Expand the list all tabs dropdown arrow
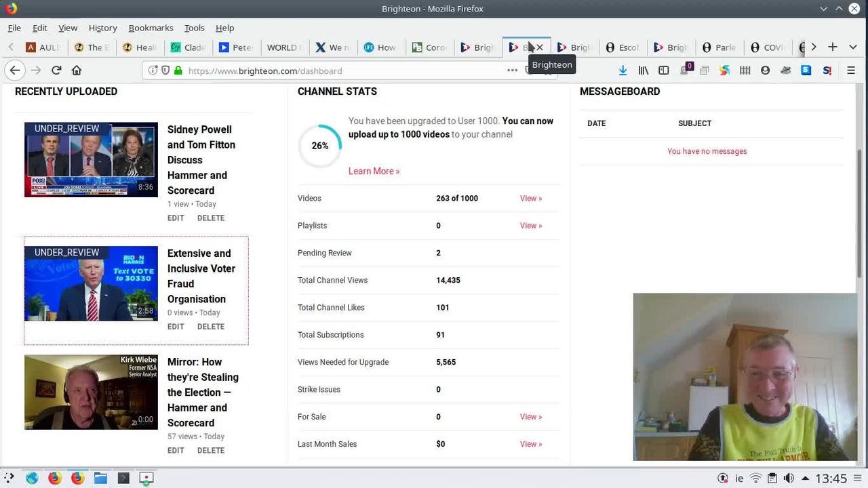 852,47
